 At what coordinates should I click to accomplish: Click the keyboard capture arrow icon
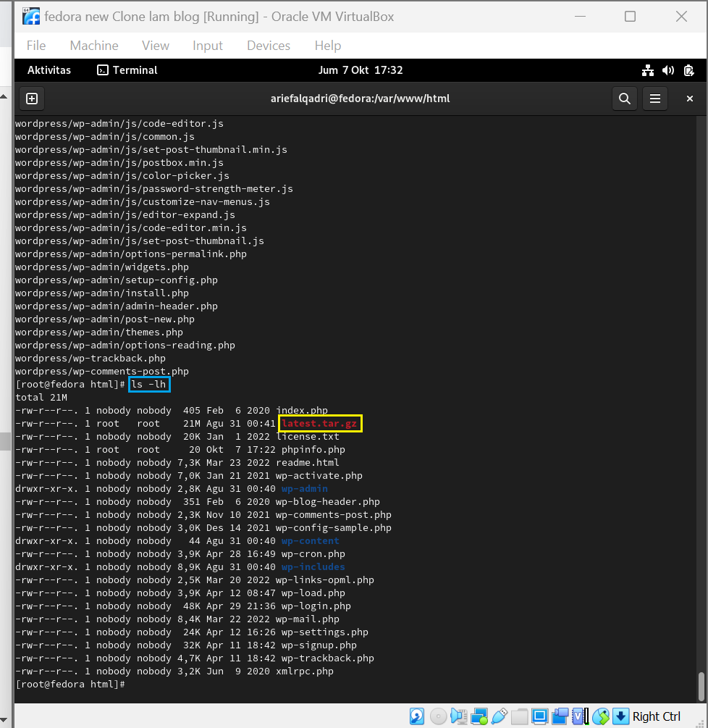coord(621,716)
